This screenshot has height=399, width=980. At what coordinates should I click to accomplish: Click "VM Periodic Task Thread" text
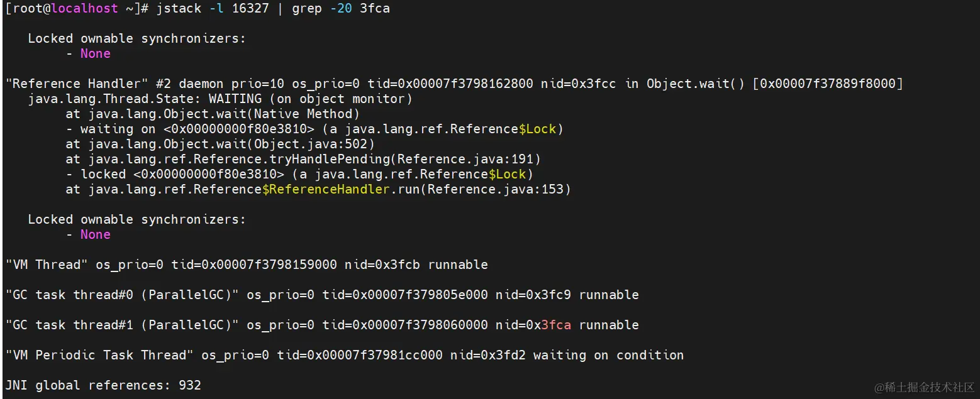99,355
